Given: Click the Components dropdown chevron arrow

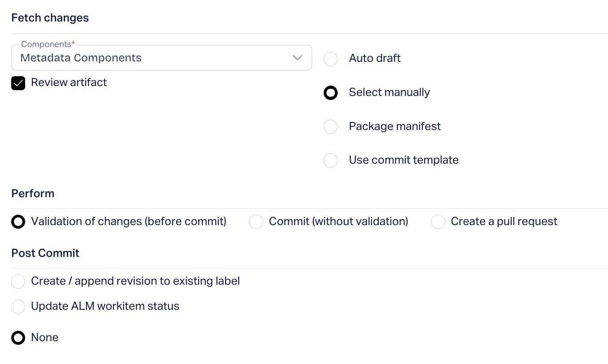Looking at the screenshot, I should pyautogui.click(x=297, y=58).
